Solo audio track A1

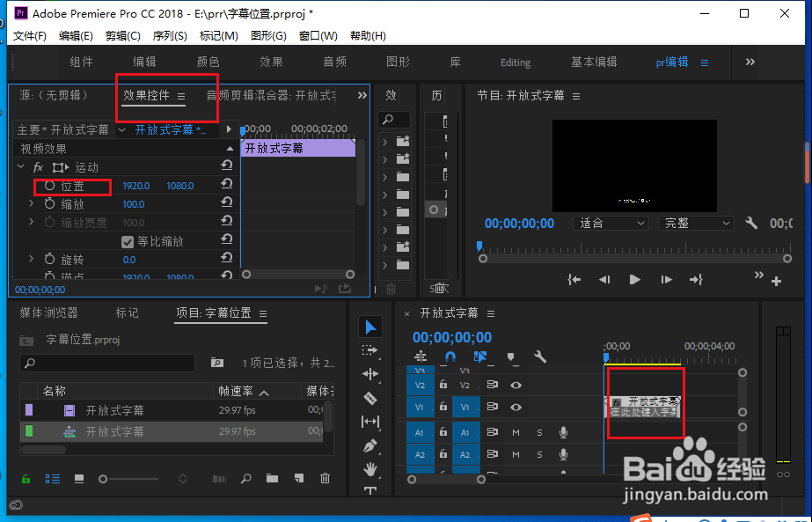(x=539, y=432)
